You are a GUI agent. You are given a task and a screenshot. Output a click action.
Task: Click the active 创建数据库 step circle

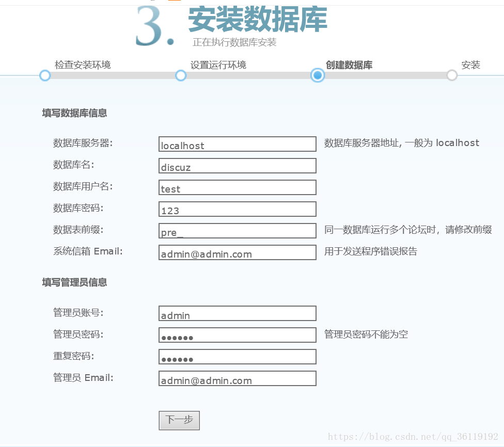coord(318,75)
